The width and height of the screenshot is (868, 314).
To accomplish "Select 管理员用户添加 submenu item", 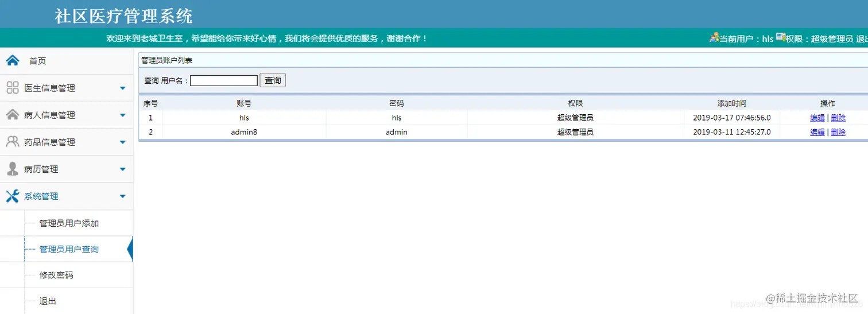I will coord(69,223).
